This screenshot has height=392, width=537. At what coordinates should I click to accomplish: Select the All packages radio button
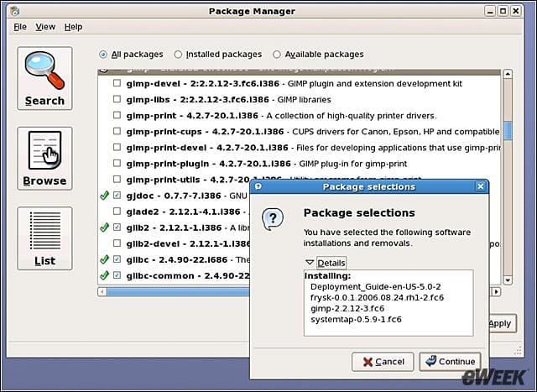coord(102,55)
